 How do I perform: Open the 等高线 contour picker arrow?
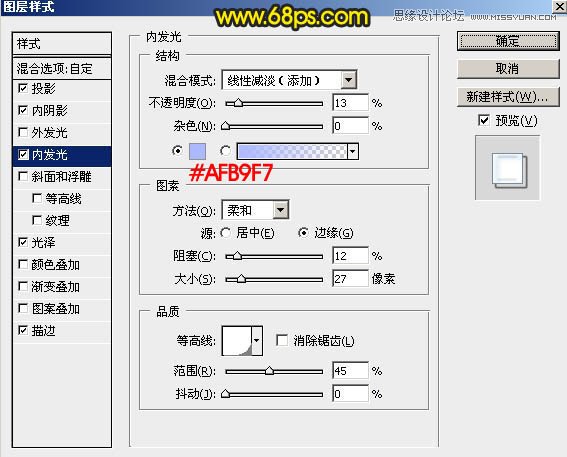256,341
